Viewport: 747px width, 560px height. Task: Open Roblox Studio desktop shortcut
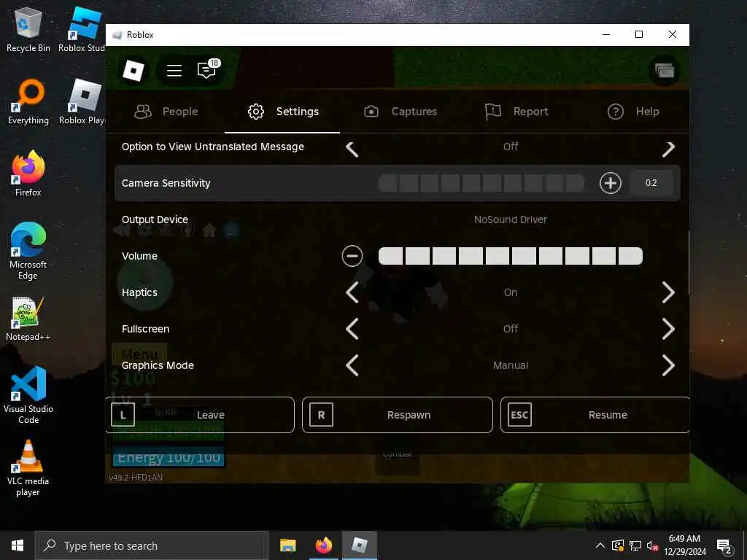[82, 29]
